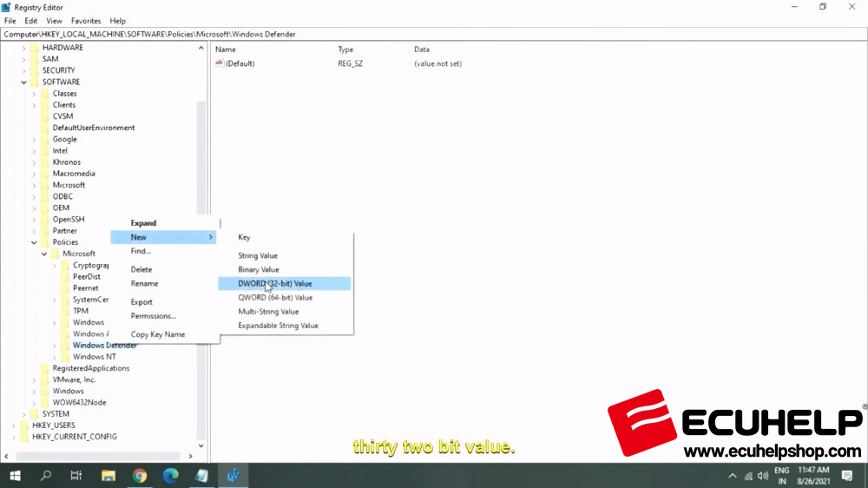Open taskbar Search magnifier
Screen dimensions: 868x488
tap(46, 475)
